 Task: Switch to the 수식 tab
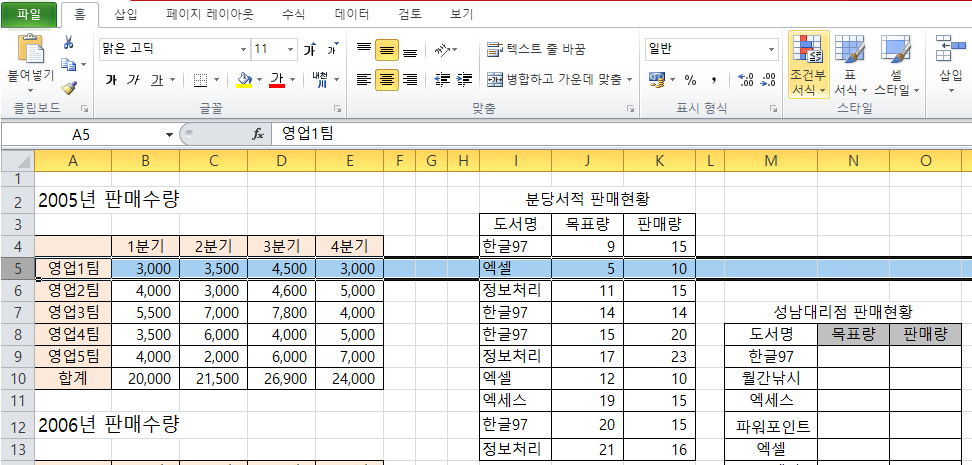293,14
